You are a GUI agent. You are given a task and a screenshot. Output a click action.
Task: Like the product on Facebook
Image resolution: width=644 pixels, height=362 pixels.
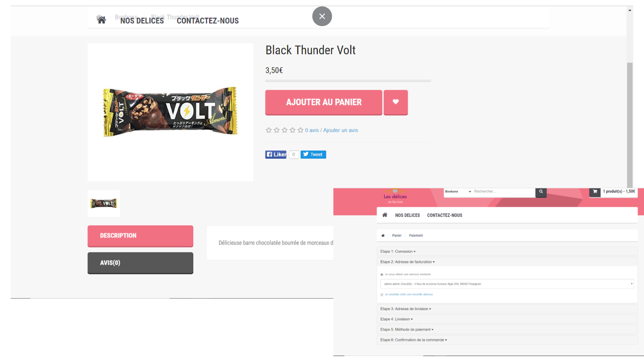tap(275, 154)
